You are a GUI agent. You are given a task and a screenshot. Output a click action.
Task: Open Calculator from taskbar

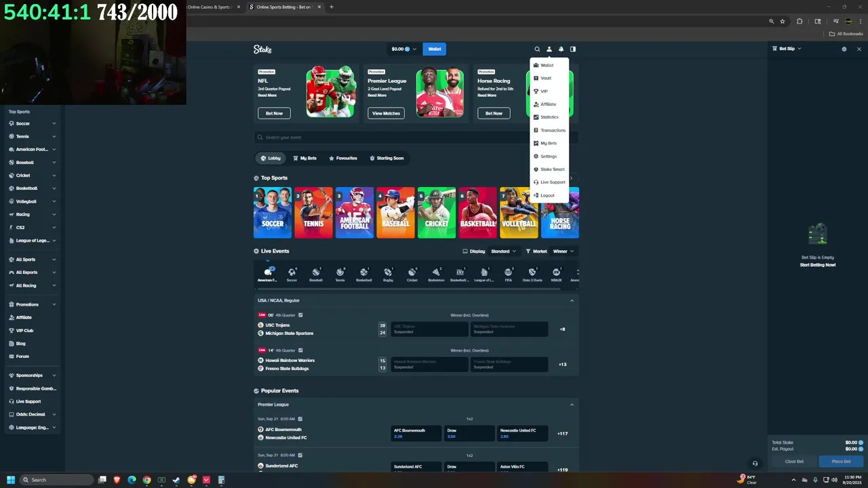[x=221, y=480]
